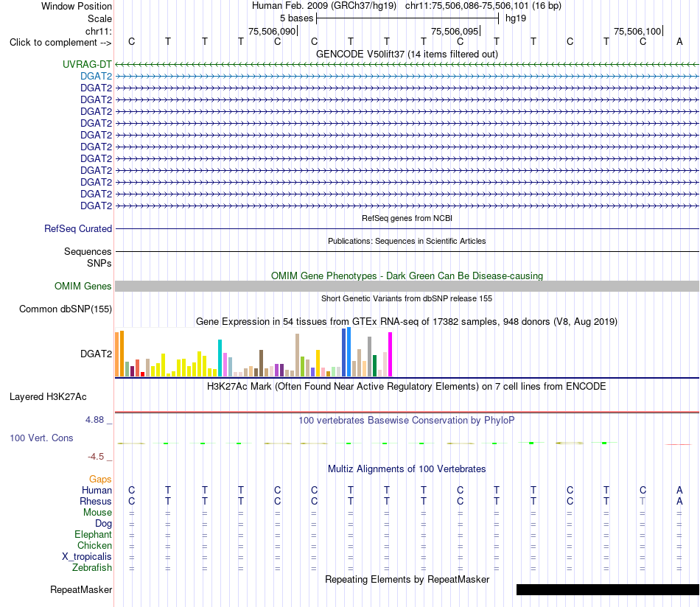This screenshot has height=607, width=700.
Task: Click the gray OMIM Genes bar
Action: click(x=407, y=286)
